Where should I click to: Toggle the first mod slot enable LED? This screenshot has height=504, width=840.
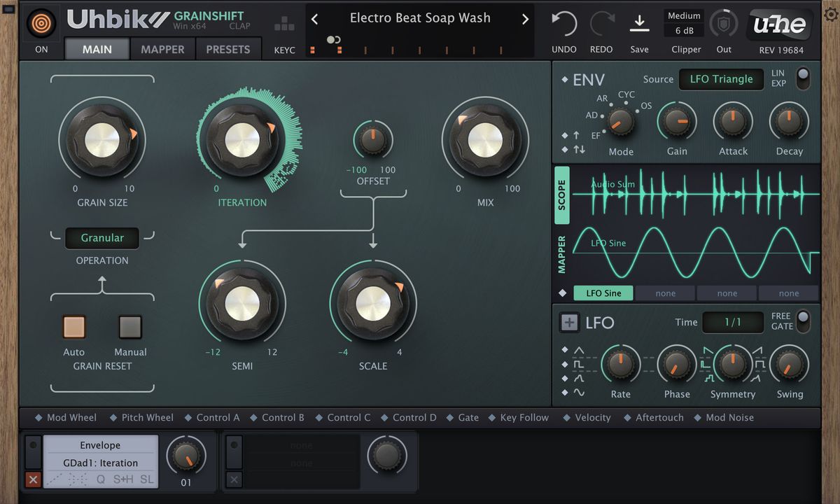33,445
